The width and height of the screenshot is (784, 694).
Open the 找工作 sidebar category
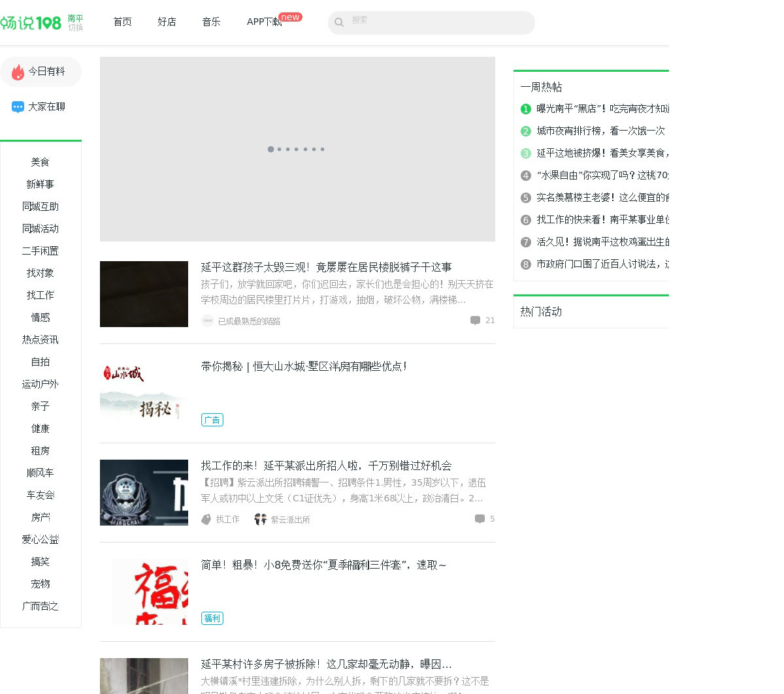coord(41,295)
